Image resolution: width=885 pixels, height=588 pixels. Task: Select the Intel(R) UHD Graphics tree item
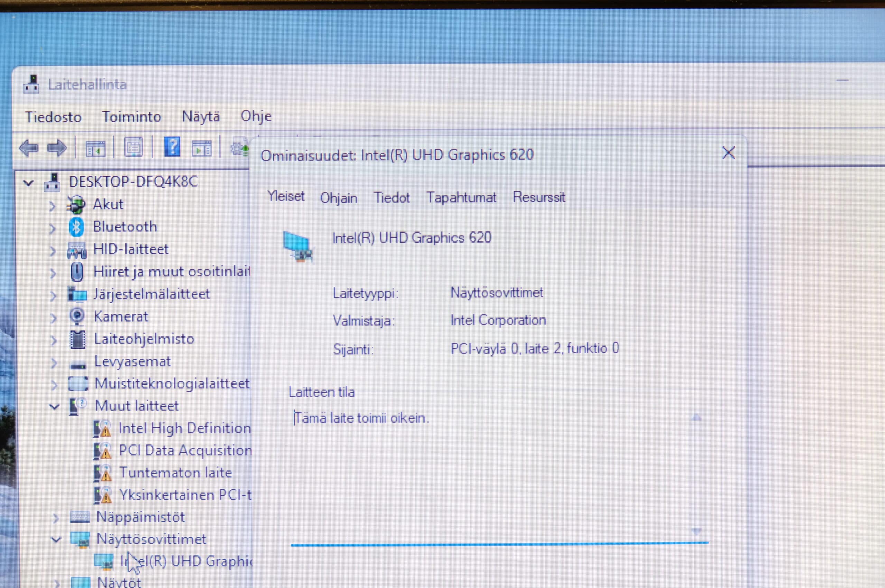[x=186, y=561]
